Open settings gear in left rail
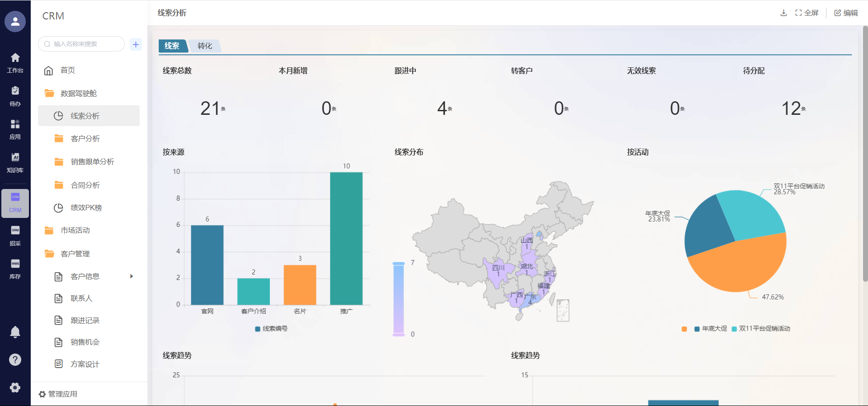 [x=15, y=387]
